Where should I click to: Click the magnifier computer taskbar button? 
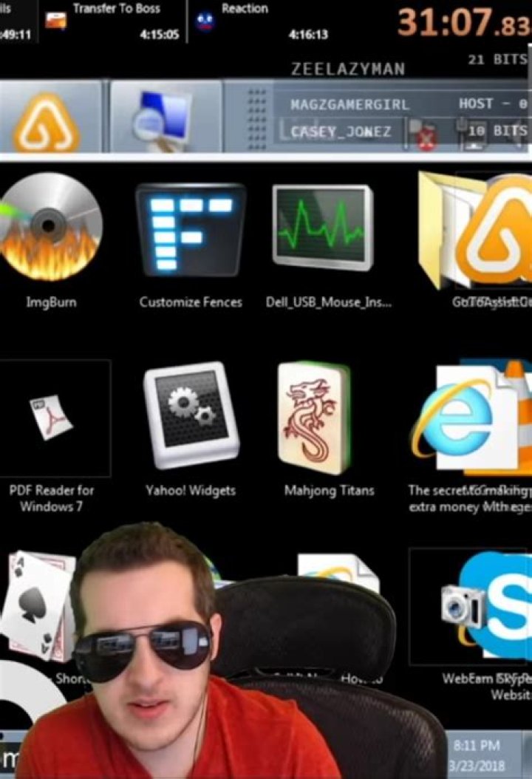166,118
